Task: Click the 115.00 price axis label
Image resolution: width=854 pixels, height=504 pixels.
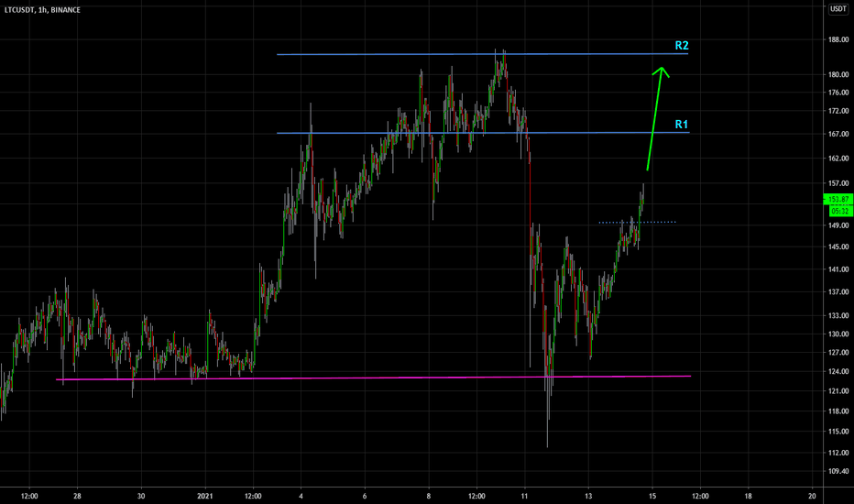Action: 838,432
